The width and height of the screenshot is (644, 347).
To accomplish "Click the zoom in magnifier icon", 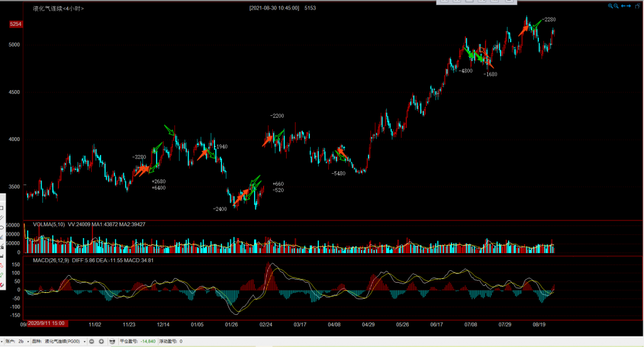I will click(x=611, y=6).
